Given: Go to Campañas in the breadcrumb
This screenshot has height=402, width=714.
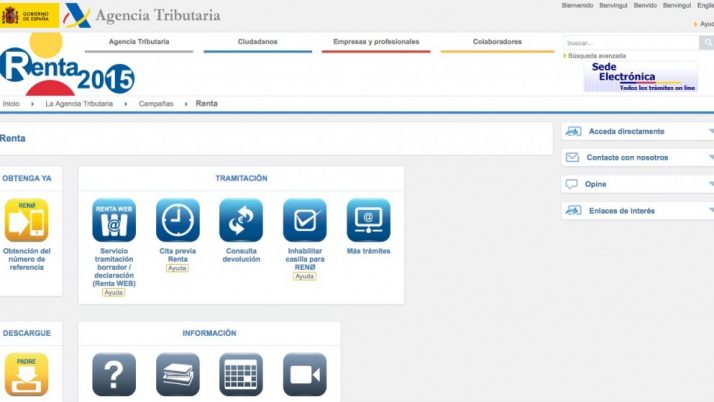Looking at the screenshot, I should (x=156, y=104).
